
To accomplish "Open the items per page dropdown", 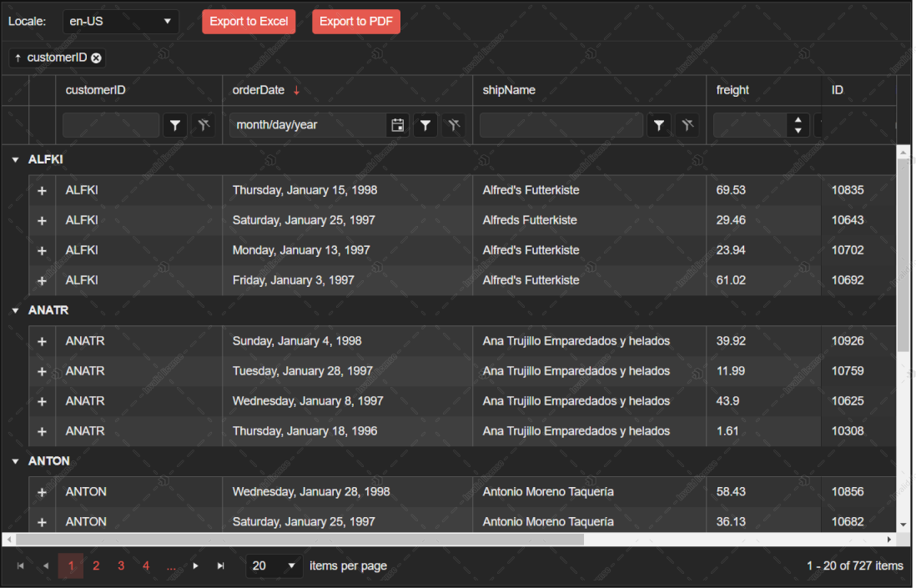I will pyautogui.click(x=274, y=565).
